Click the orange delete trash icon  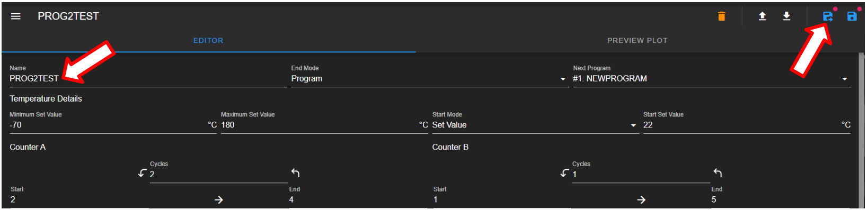[x=721, y=16]
